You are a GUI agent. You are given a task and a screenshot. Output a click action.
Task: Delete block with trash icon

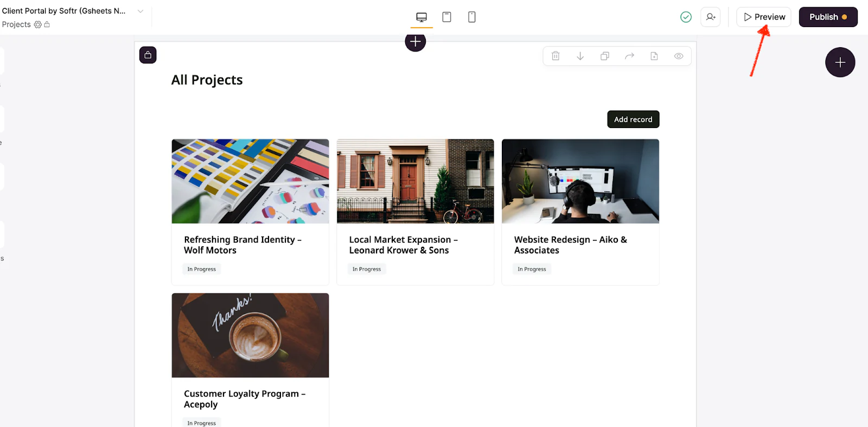tap(556, 56)
